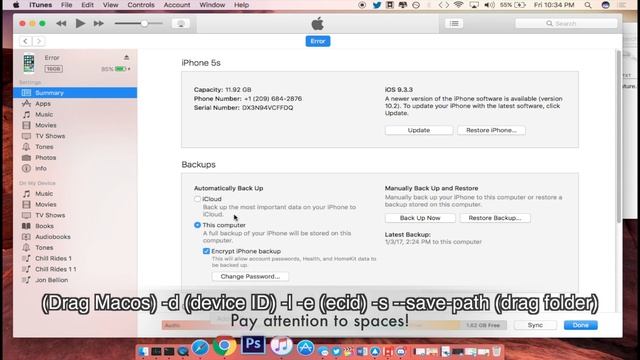
Task: Click the summary pane vertical scrollbar
Action: (619, 137)
